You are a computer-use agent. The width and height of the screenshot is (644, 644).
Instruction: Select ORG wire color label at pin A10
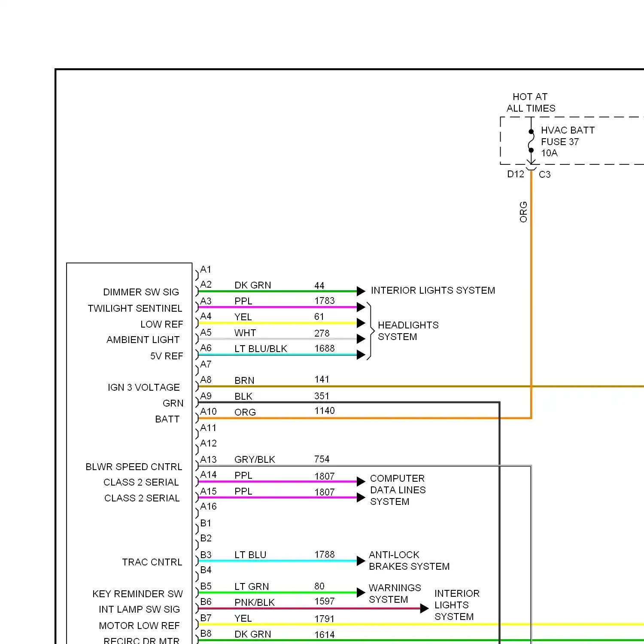[x=245, y=412]
